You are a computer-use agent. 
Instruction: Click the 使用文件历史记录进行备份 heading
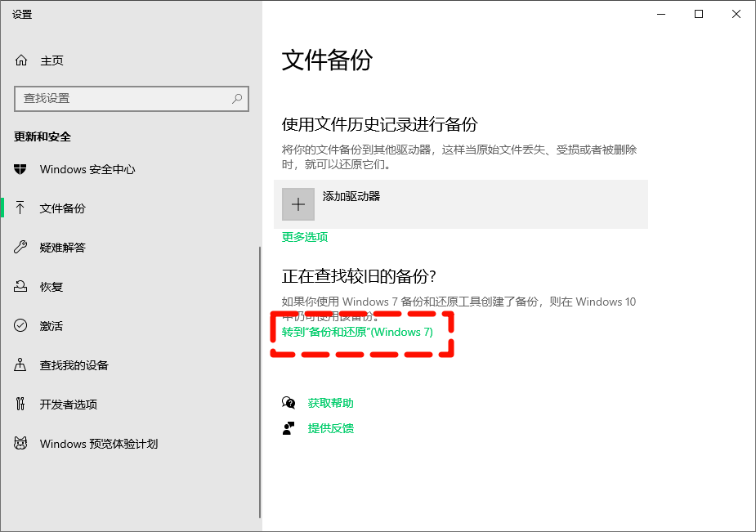pyautogui.click(x=379, y=125)
